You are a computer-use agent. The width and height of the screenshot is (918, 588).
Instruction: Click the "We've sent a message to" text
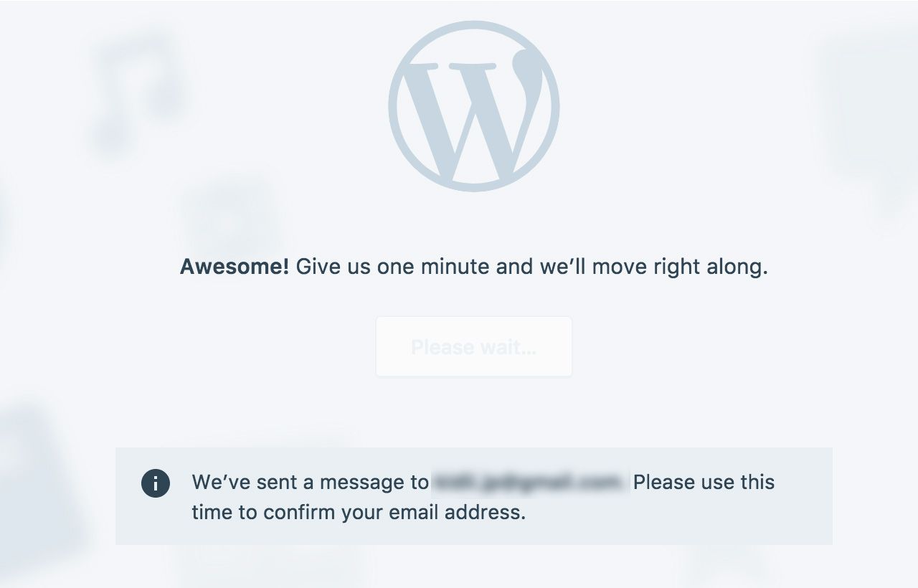pos(310,483)
